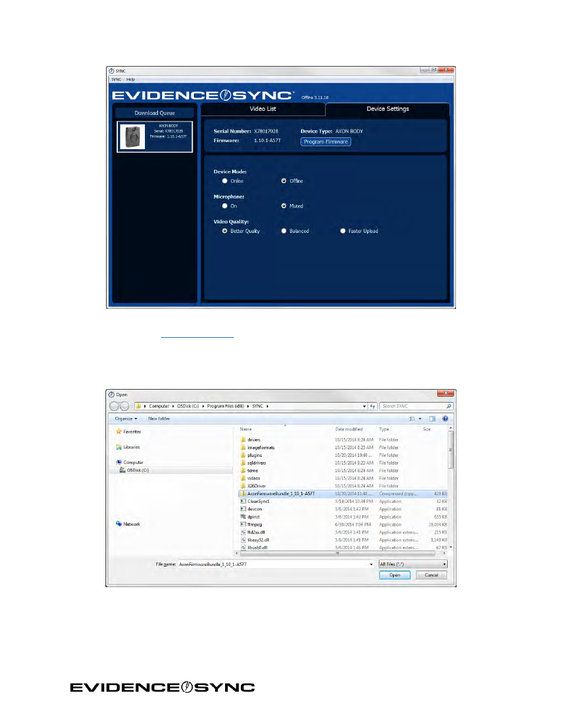Switch to the Device Settings tab
Image resolution: width=562 pixels, height=728 pixels.
[x=388, y=109]
